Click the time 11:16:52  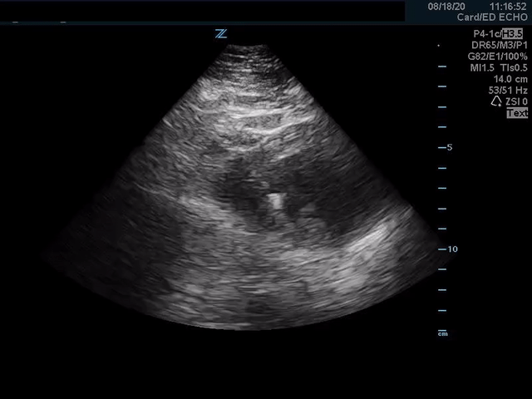(x=508, y=7)
